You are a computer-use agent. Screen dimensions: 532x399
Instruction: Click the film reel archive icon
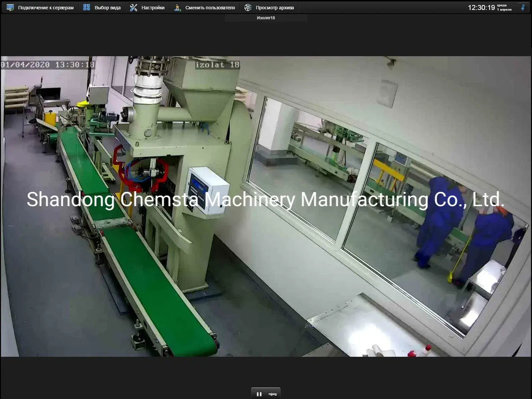tap(248, 7)
